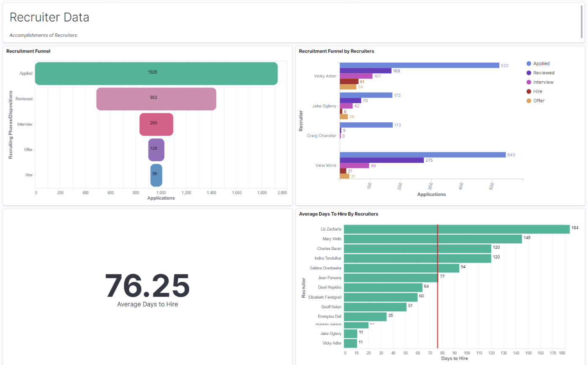
Task: Click Mary Wells' 145-day bar
Action: 431,238
